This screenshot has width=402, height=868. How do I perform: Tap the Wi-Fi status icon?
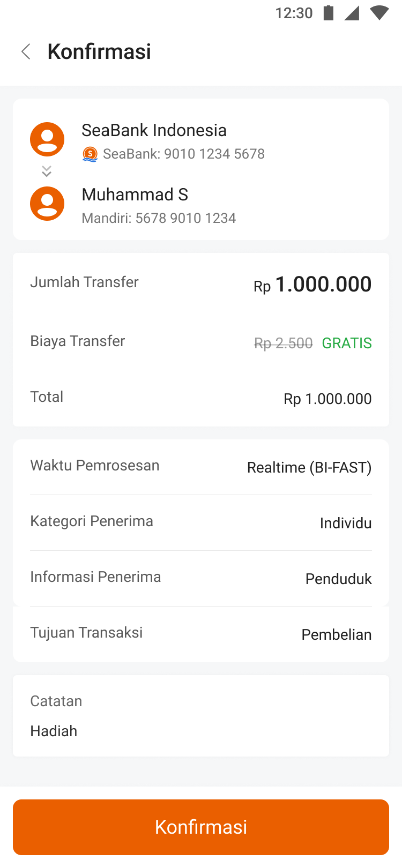pyautogui.click(x=379, y=13)
